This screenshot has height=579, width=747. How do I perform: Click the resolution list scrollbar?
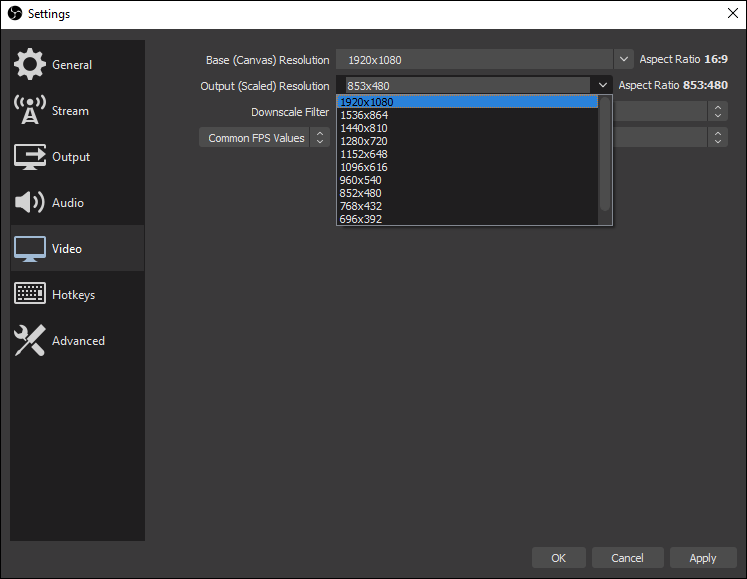(605, 153)
